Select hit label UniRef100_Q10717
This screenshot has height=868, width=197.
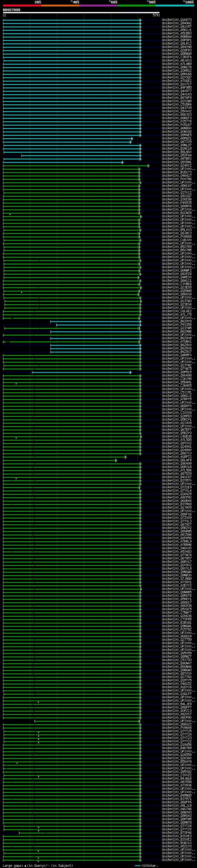(x=177, y=84)
